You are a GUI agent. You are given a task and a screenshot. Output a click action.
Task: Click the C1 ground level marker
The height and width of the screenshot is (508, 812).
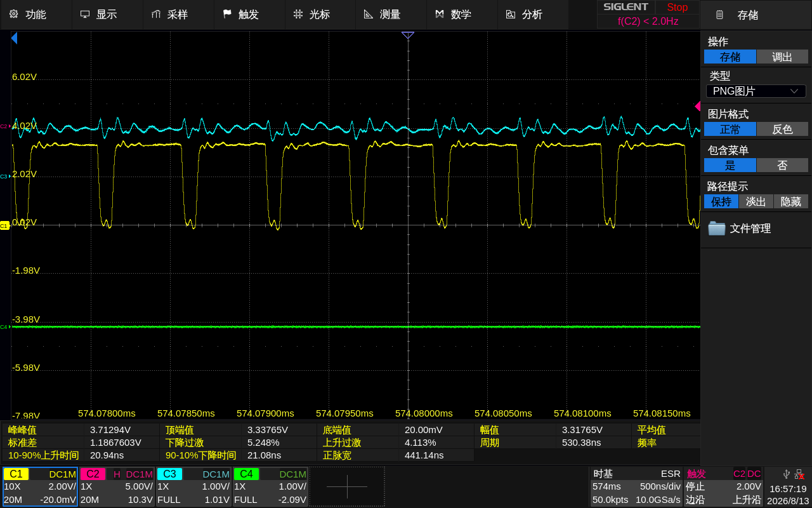(x=4, y=225)
